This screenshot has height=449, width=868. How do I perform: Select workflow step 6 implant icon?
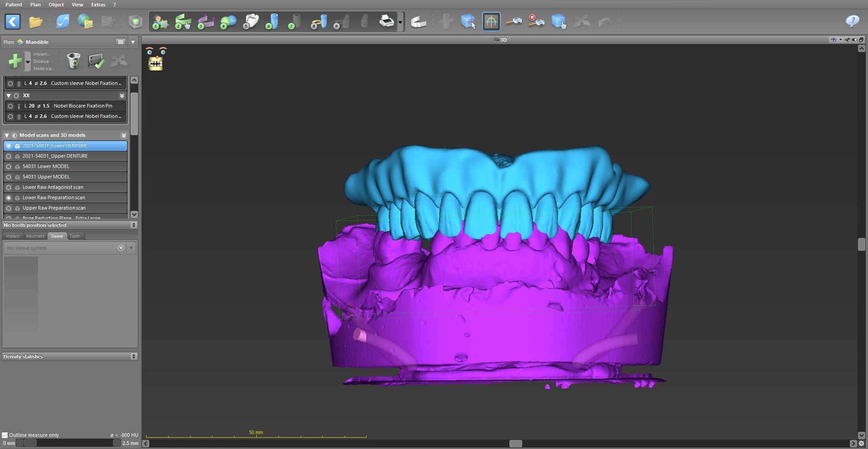pos(273,22)
